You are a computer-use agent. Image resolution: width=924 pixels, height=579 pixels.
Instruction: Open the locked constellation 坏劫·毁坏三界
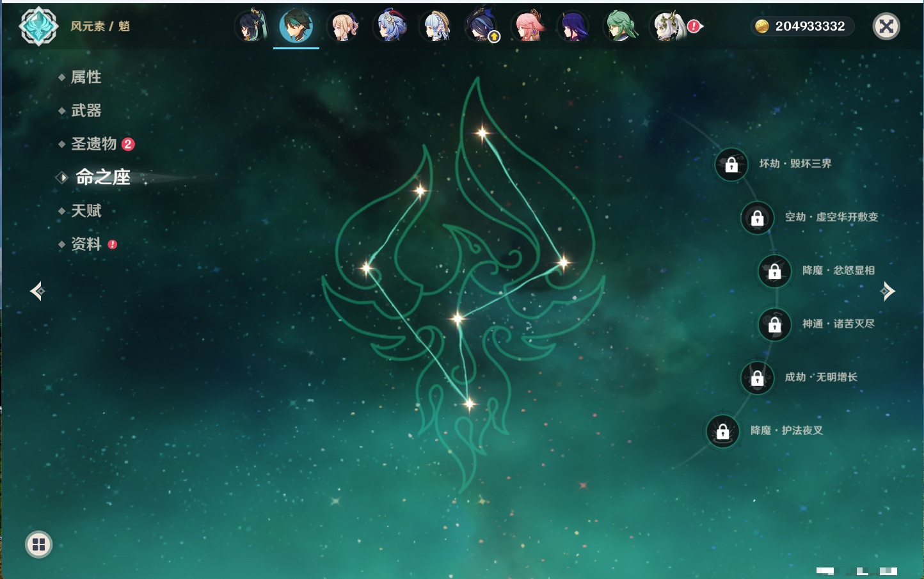[731, 164]
